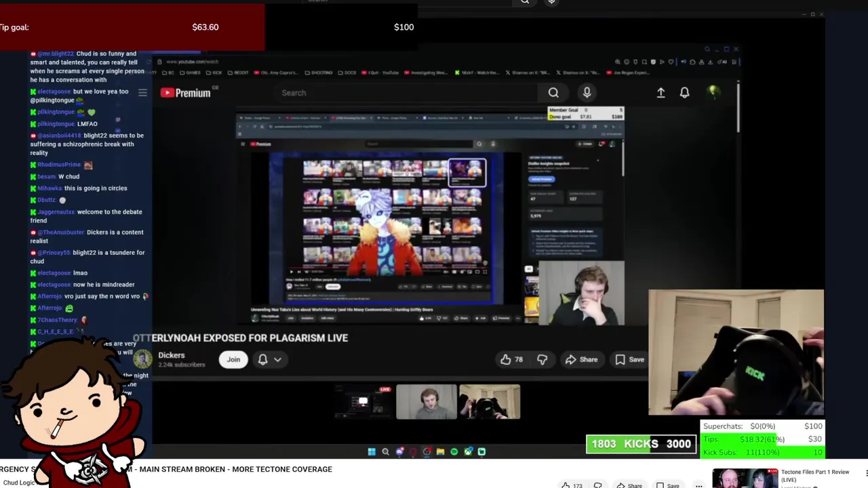This screenshot has height=488, width=868.
Task: Dislike the Otterlynoah video
Action: point(542,360)
